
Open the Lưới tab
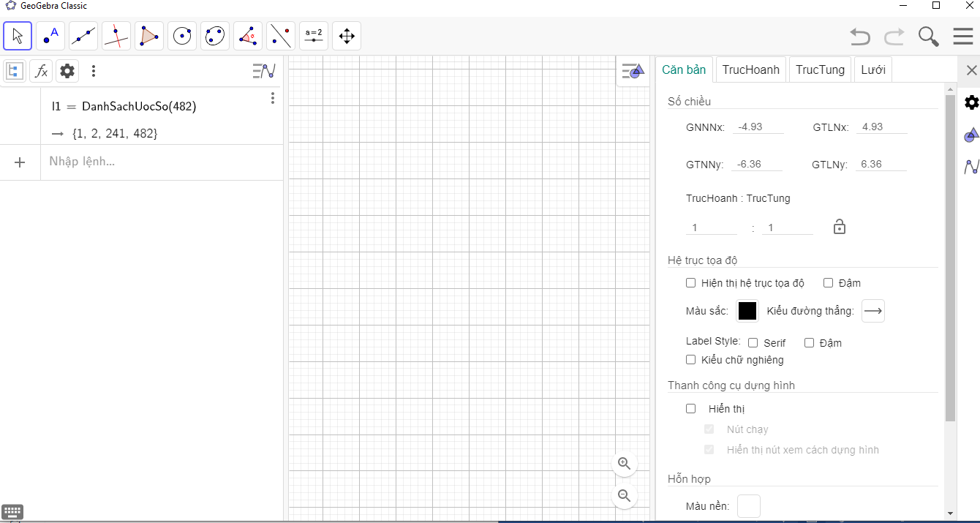coord(872,69)
